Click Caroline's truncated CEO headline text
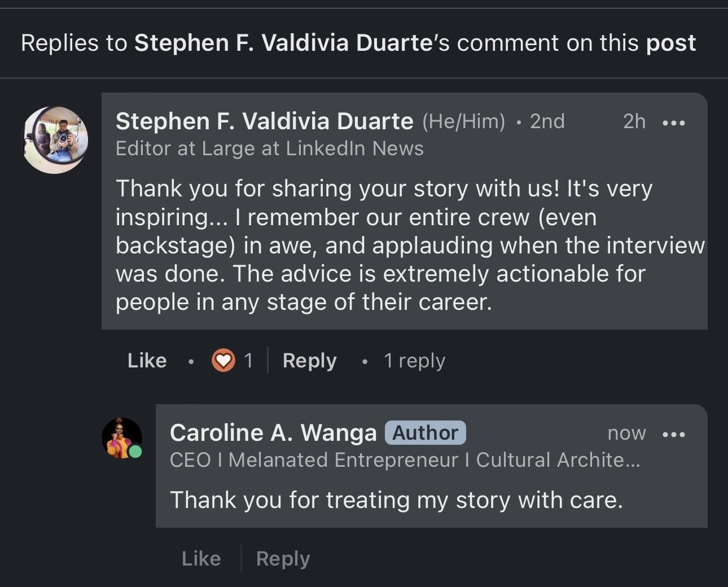Viewport: 728px width, 587px height. click(405, 460)
